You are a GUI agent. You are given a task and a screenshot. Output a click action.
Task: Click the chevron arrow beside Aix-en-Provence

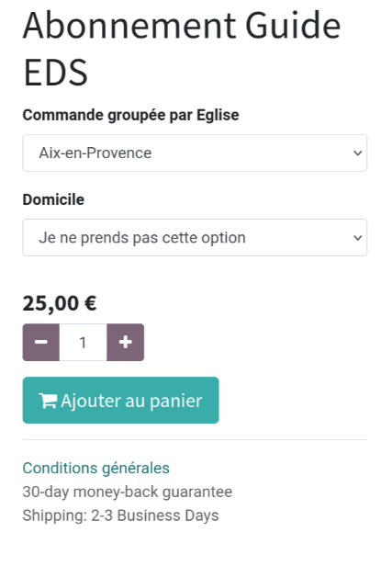pyautogui.click(x=357, y=153)
